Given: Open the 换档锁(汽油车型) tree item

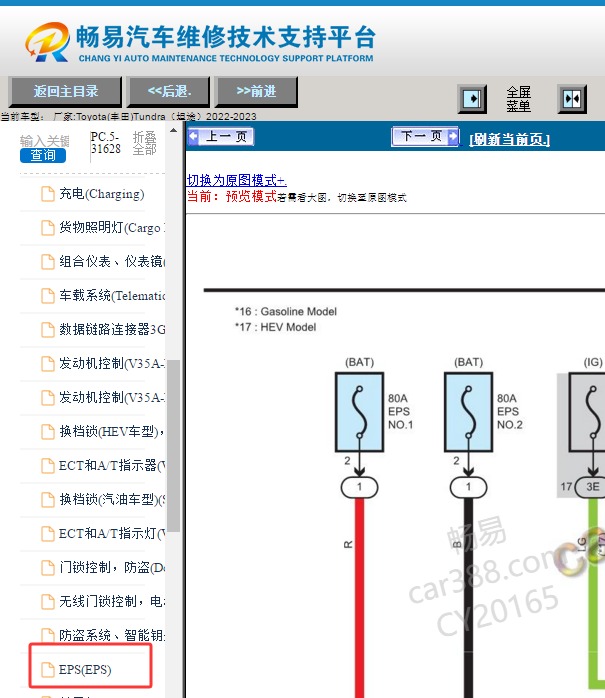Looking at the screenshot, I should click(111, 499).
